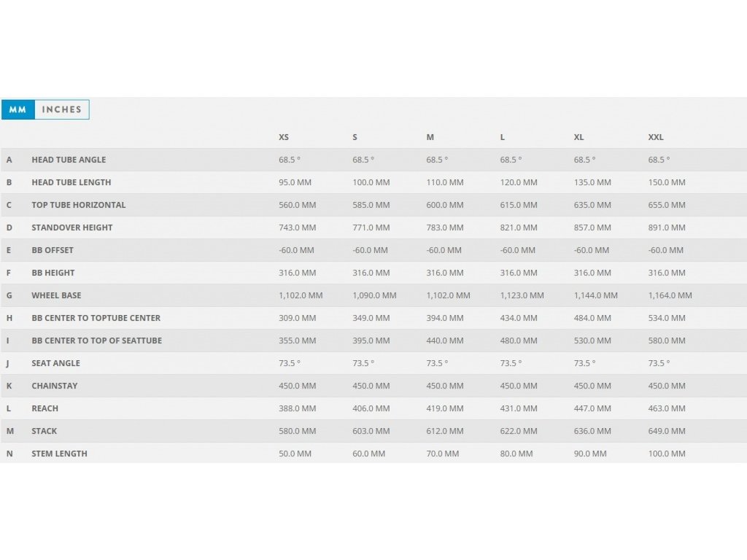Click the BB HEIGHT row label

coord(53,273)
